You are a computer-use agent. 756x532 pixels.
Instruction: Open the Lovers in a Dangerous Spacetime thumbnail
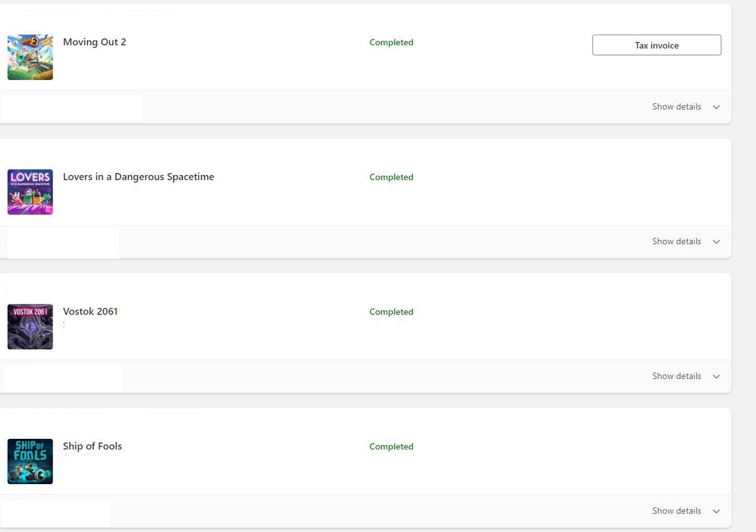pyautogui.click(x=30, y=192)
